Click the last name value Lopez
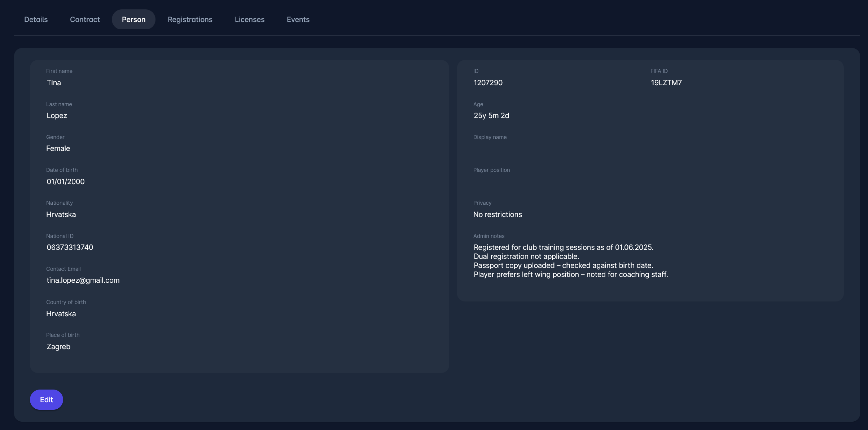Viewport: 868px width, 430px height. tap(57, 116)
